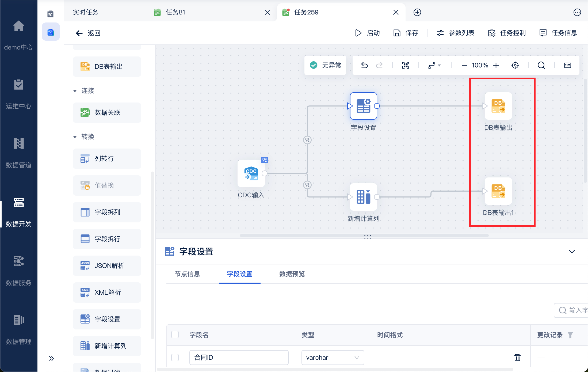Click the locate/center target icon
Image resolution: width=588 pixels, height=372 pixels.
pos(515,65)
